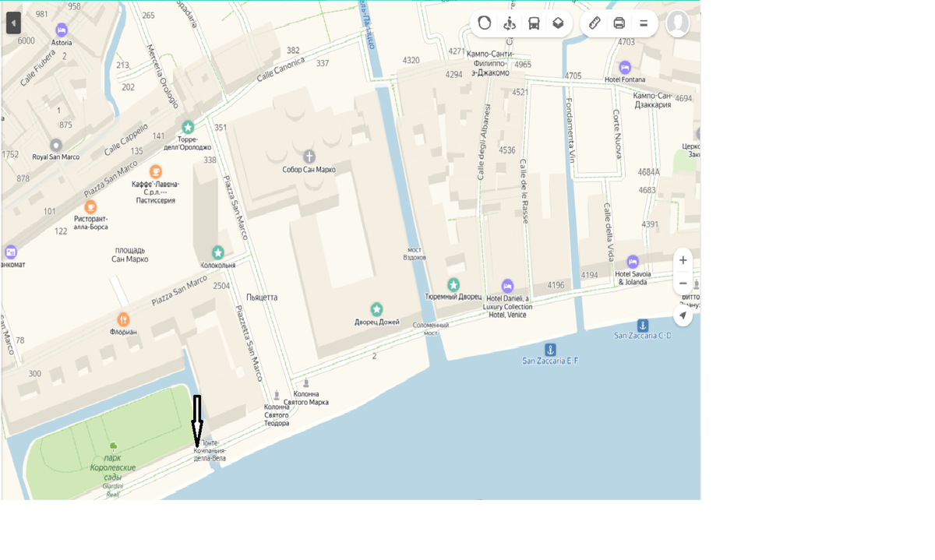Click the банкомат marker at left edge
This screenshot has width=935, height=560.
coord(10,252)
